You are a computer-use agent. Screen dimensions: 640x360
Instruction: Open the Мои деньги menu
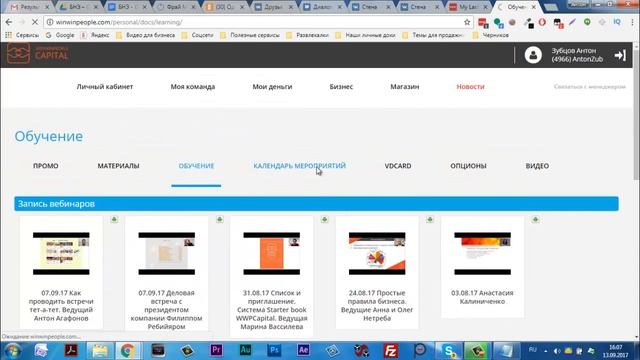coord(272,87)
